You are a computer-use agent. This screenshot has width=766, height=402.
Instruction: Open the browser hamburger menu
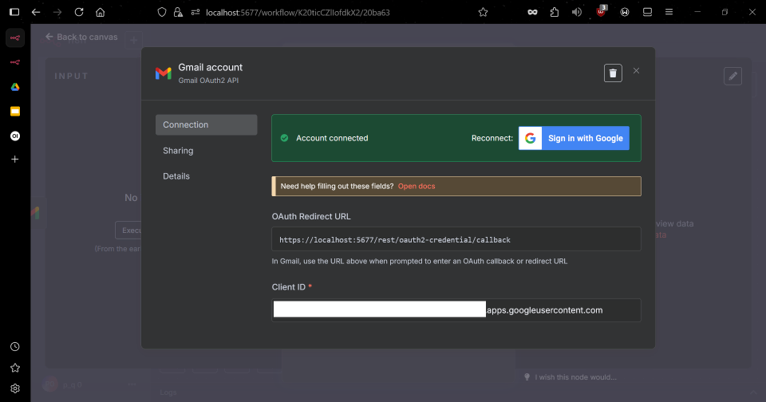point(669,12)
